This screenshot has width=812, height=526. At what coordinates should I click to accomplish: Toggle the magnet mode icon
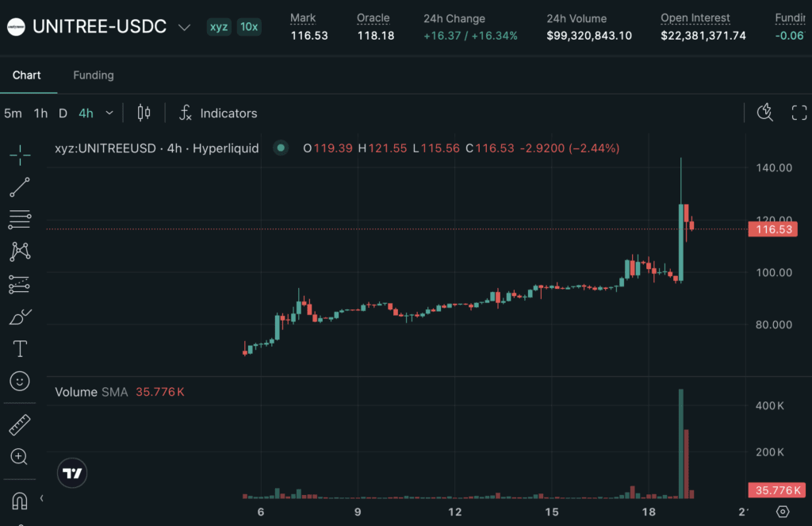tap(20, 501)
